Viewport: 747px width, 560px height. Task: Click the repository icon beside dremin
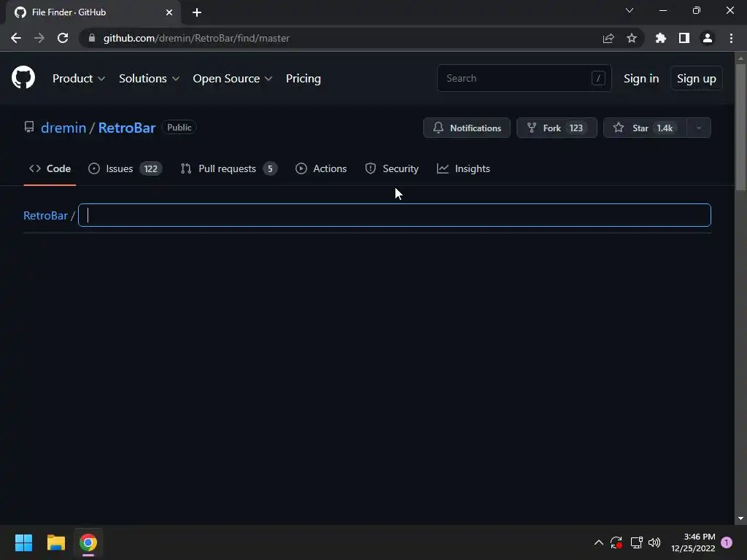(29, 127)
